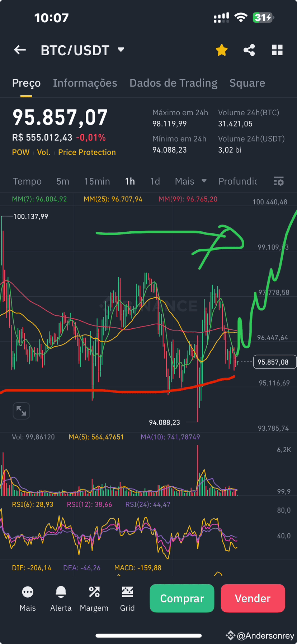Tap the RSI(6): 28,93 label
The width and height of the screenshot is (297, 644).
(x=33, y=505)
